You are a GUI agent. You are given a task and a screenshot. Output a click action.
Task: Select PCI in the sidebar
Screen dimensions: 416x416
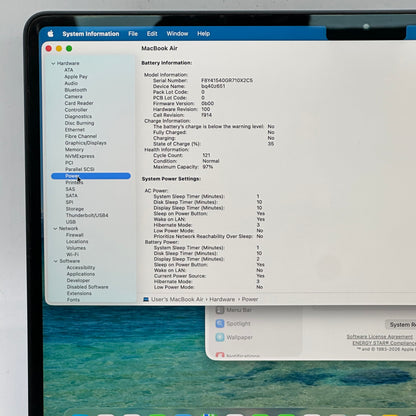[69, 163]
